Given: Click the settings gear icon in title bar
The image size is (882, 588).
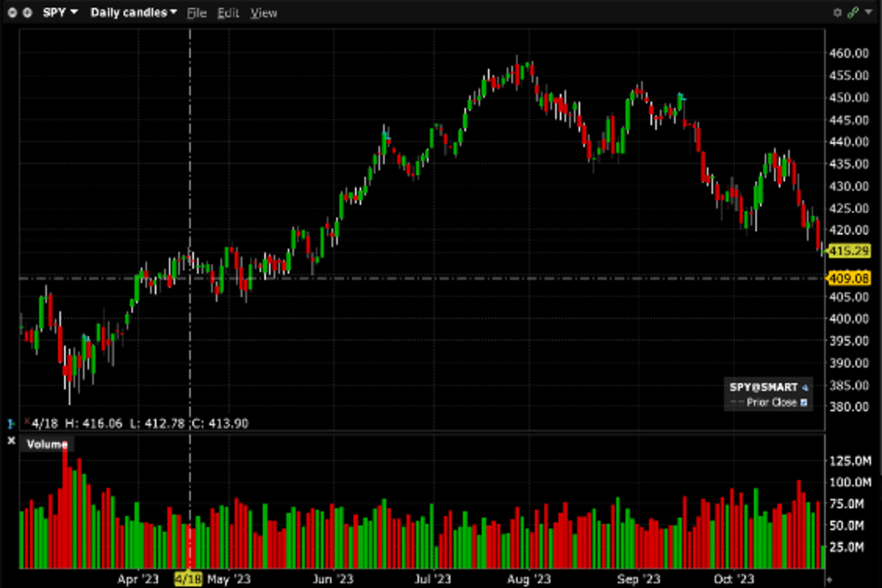Looking at the screenshot, I should 837,12.
